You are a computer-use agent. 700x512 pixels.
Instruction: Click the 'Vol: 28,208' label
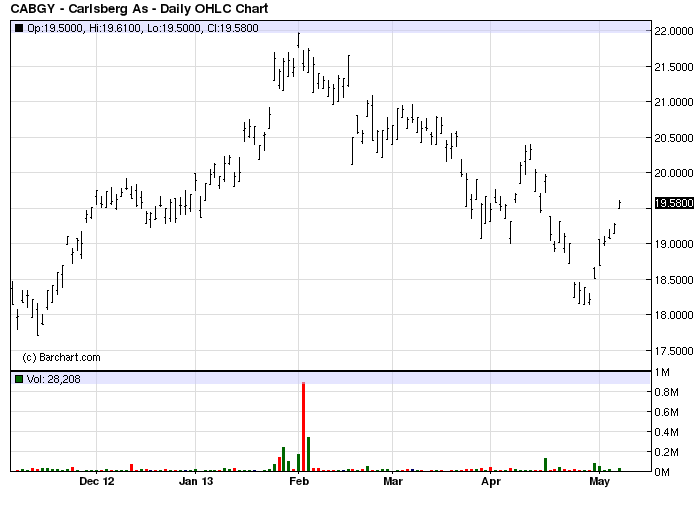coord(54,379)
